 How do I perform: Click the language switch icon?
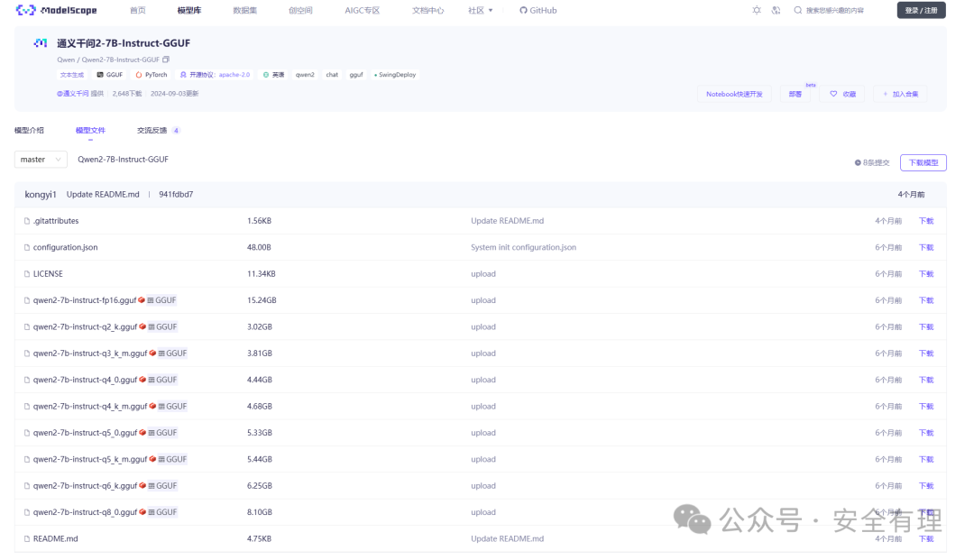[776, 10]
